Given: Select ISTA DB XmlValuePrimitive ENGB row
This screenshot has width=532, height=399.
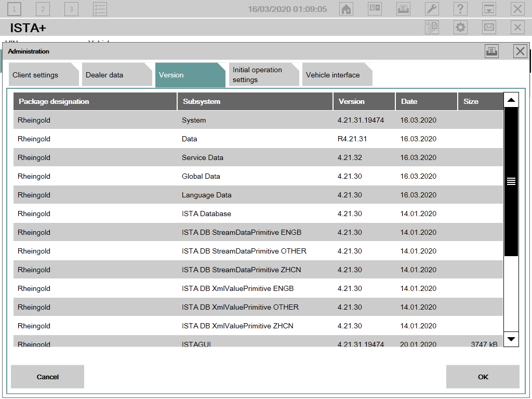Looking at the screenshot, I should coord(258,288).
